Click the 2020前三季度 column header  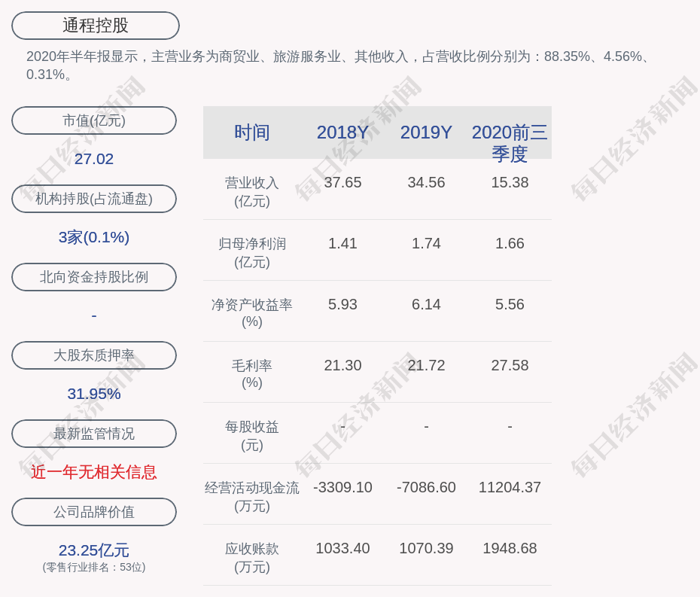click(510, 143)
